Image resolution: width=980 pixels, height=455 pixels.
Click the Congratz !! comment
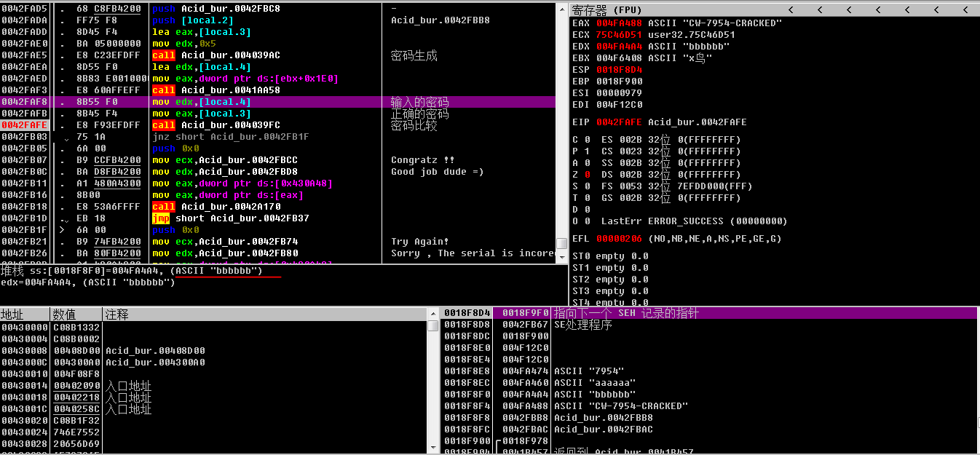(422, 160)
